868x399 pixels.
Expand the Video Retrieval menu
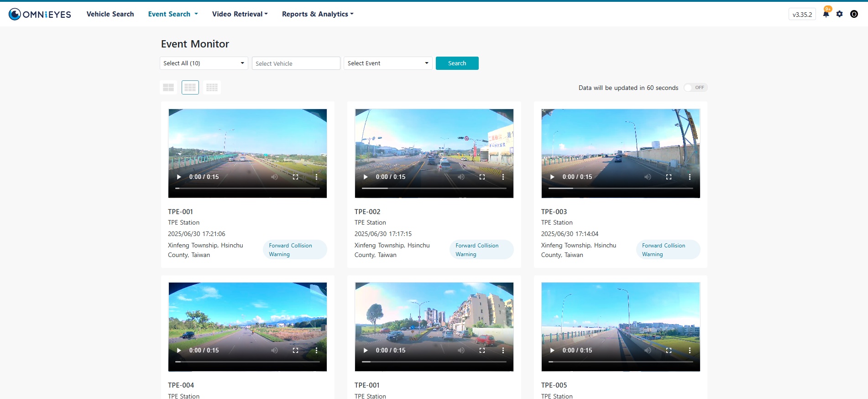click(240, 14)
